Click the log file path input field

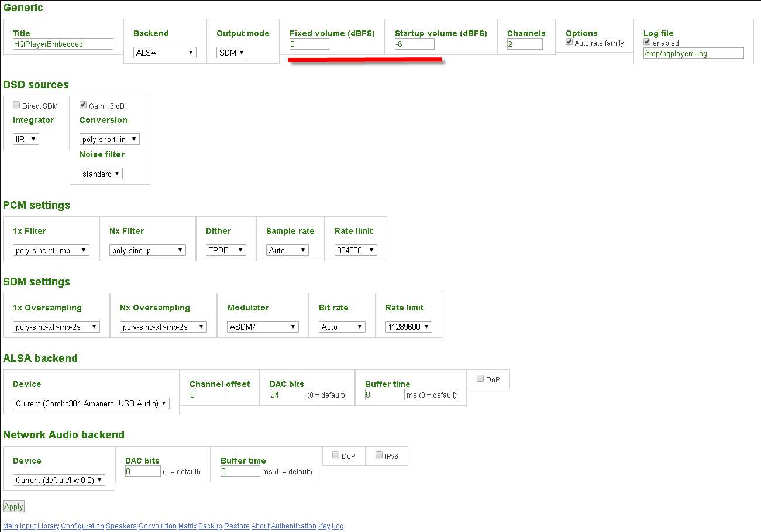[x=693, y=53]
